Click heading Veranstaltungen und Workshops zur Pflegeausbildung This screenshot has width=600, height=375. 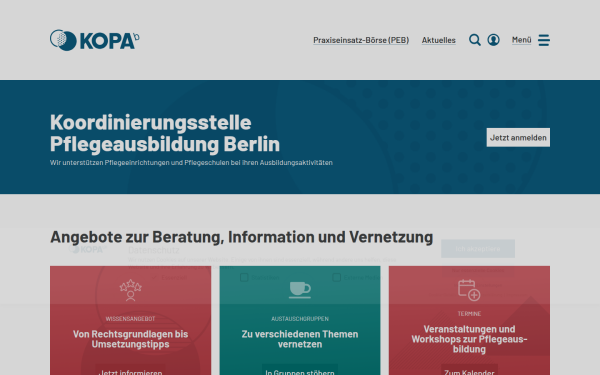tap(469, 339)
